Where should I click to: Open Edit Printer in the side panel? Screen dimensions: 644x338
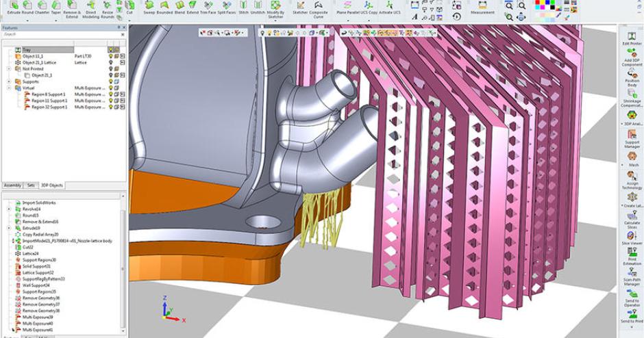[x=632, y=38]
